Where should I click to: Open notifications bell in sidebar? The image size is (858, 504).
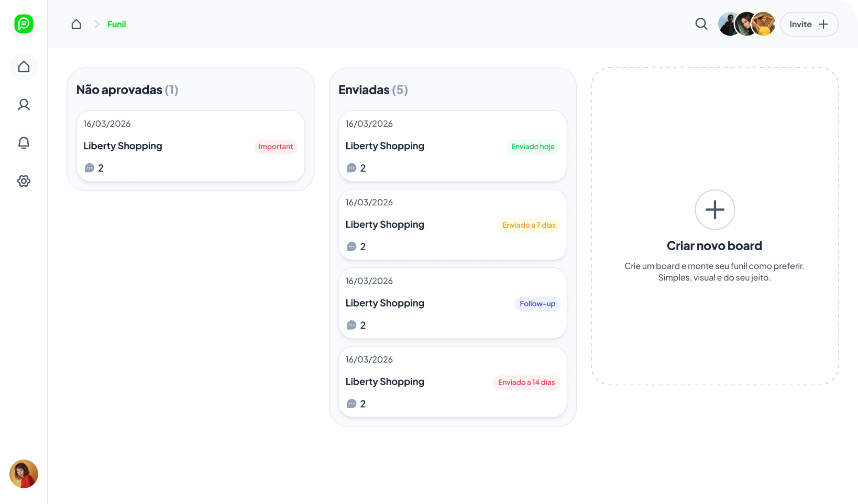point(24,143)
